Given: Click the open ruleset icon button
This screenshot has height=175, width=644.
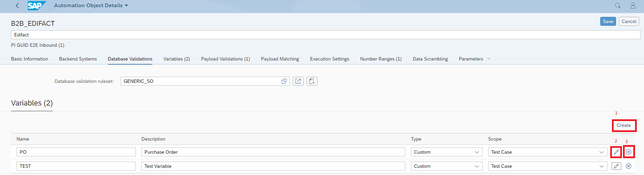Looking at the screenshot, I should pos(298,81).
